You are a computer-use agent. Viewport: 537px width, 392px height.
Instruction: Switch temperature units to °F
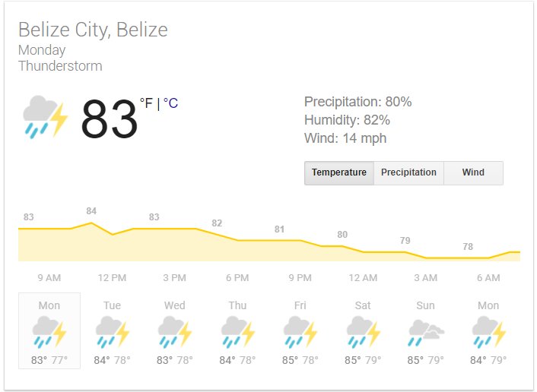click(x=146, y=103)
